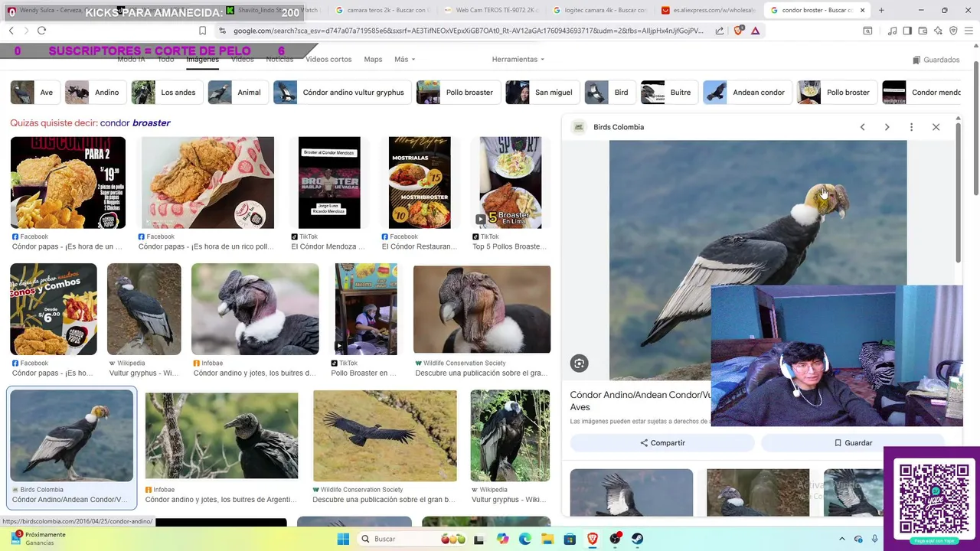The image size is (980, 551).
Task: Show previous image in the preview panel
Action: click(862, 127)
